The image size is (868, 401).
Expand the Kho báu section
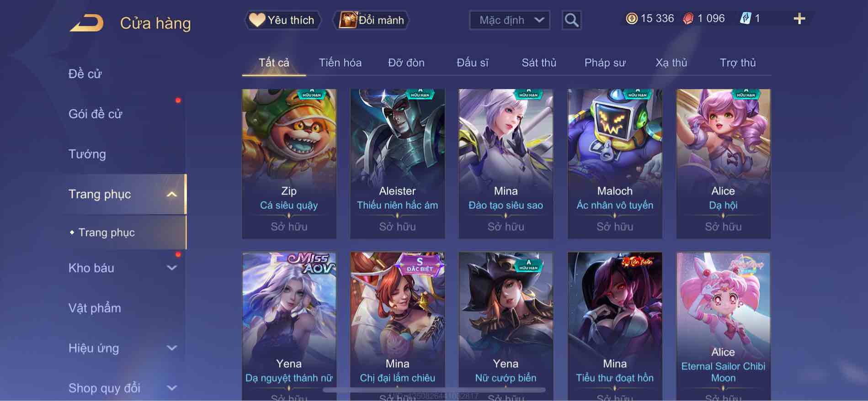[x=172, y=268]
